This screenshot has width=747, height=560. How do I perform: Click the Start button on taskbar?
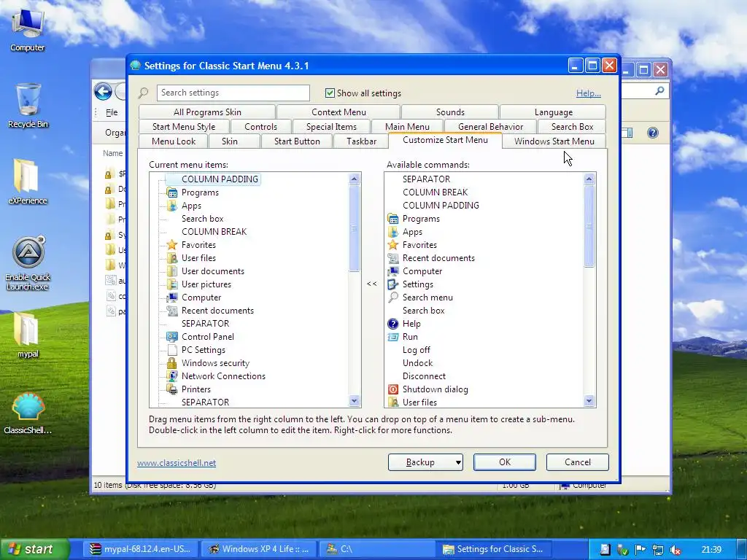pos(34,549)
